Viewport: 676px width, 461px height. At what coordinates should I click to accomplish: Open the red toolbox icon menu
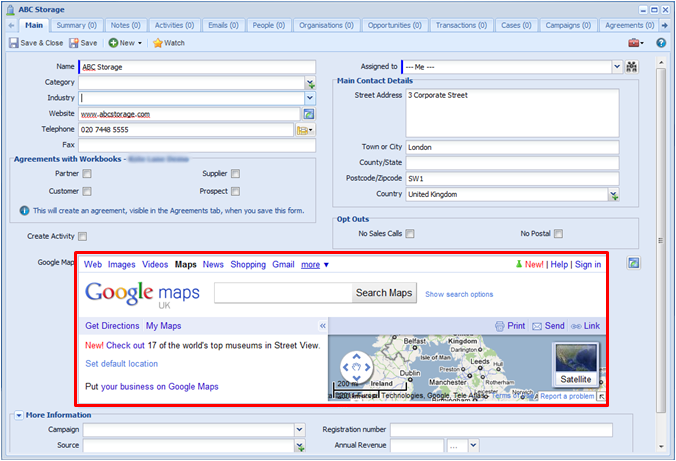click(x=636, y=43)
